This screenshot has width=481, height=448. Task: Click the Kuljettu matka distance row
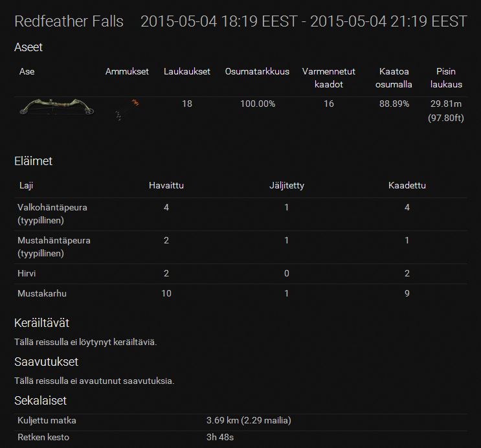click(49, 421)
